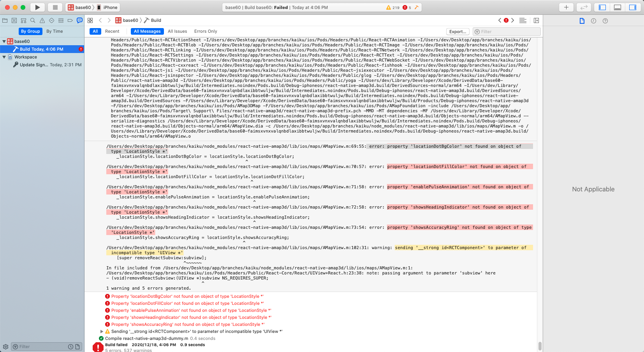Go forward in editor history
This screenshot has height=352, width=644.
pyautogui.click(x=109, y=20)
